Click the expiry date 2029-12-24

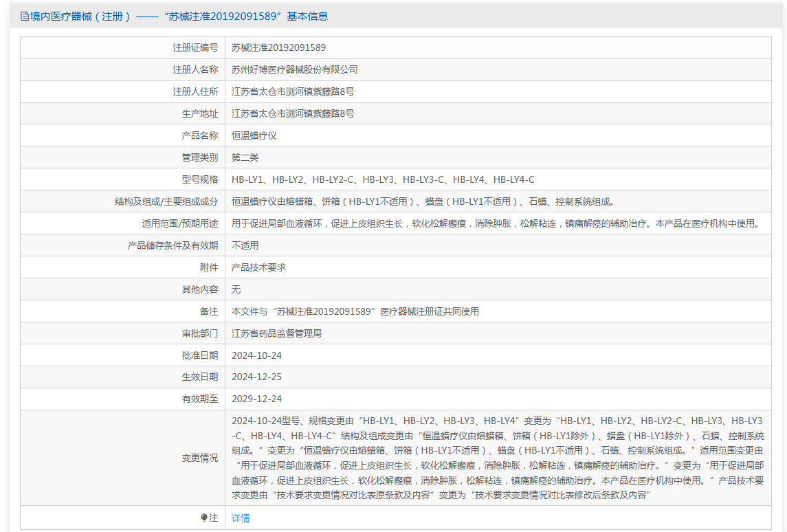point(256,399)
